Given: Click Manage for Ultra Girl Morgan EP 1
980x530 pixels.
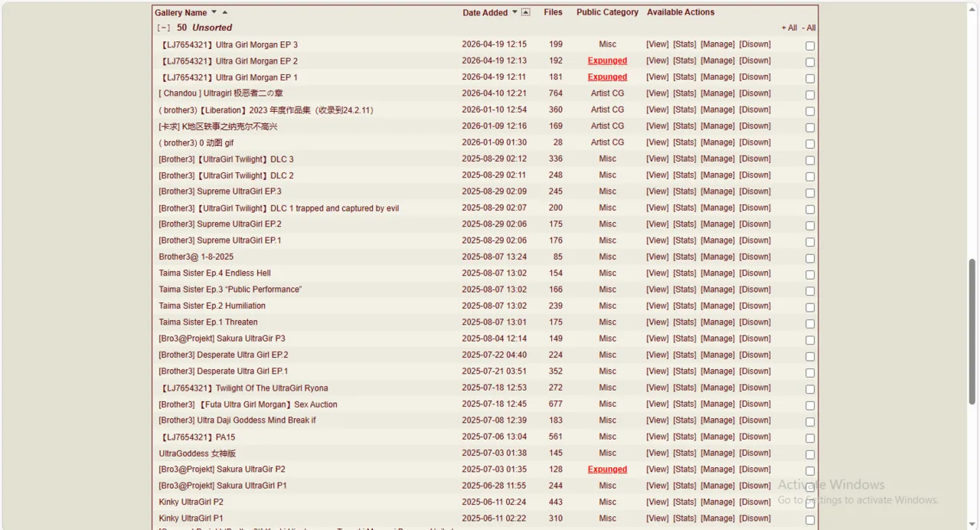Looking at the screenshot, I should pyautogui.click(x=717, y=77).
